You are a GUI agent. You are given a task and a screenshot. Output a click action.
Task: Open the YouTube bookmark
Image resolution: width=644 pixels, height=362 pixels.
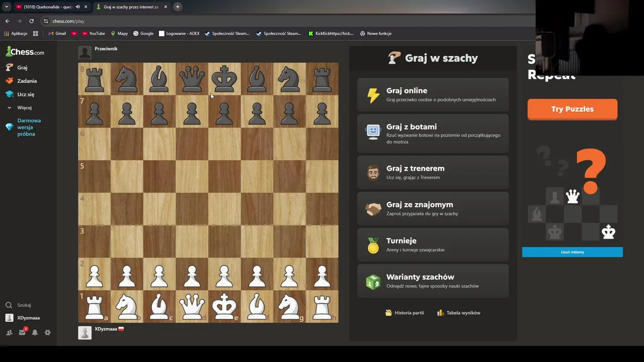(x=93, y=34)
